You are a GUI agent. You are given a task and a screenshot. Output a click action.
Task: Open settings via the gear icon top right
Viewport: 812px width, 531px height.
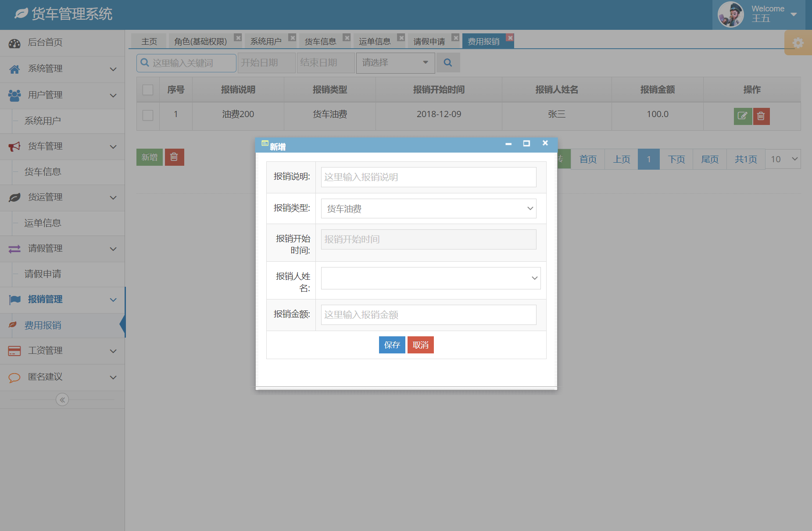click(798, 43)
